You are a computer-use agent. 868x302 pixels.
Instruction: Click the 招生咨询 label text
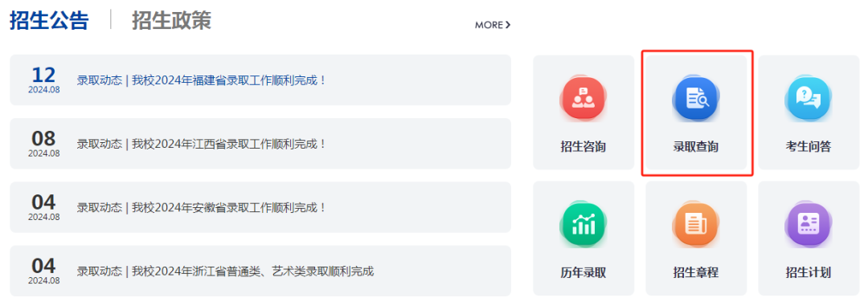pos(583,147)
